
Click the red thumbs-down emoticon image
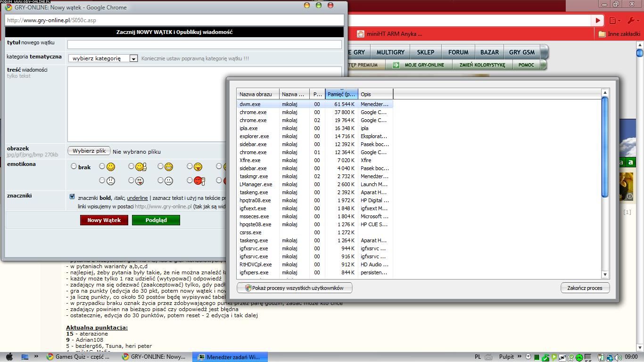[x=199, y=181]
